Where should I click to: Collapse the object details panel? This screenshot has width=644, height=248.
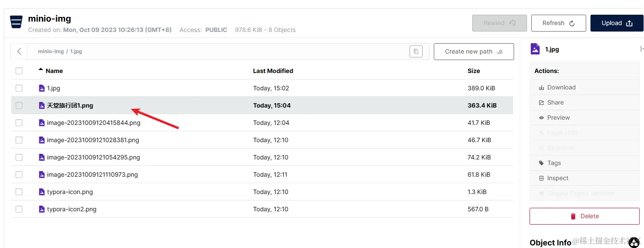tap(642, 49)
